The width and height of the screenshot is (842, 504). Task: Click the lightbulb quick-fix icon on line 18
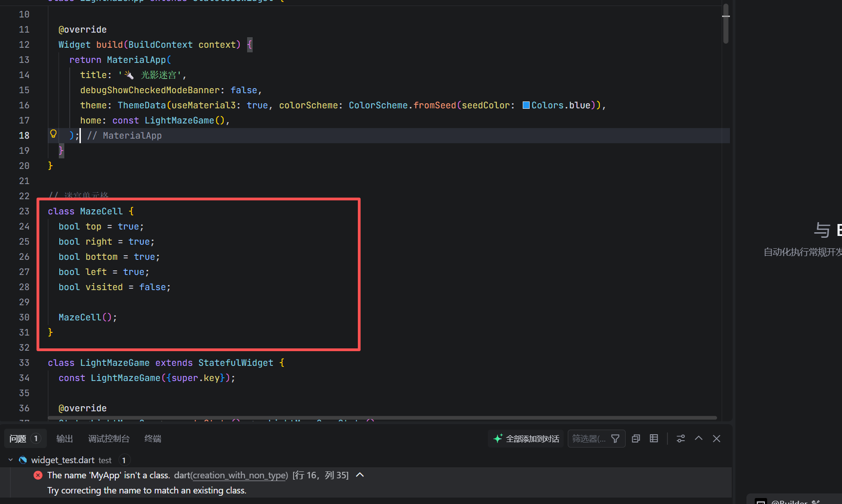(x=53, y=134)
